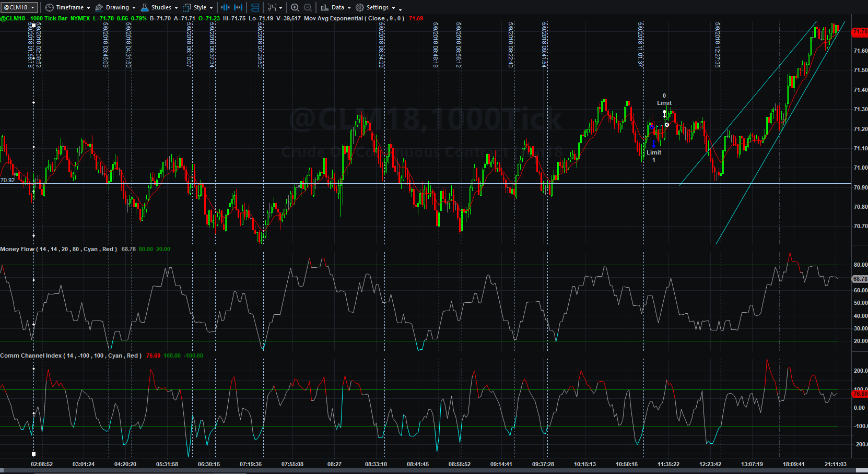The height and width of the screenshot is (474, 868).
Task: Click the horizontal scrollbar below the time axis
Action: [434, 471]
